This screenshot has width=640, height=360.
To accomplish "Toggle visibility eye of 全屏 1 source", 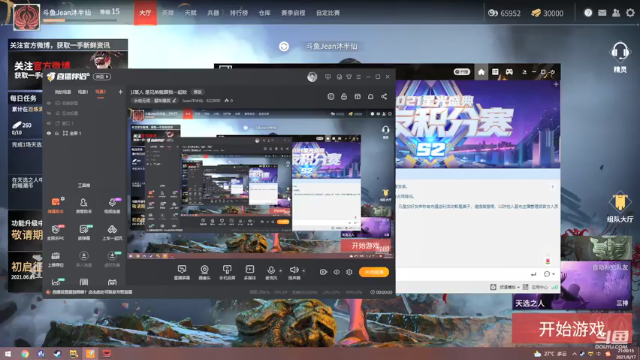I will click(x=49, y=133).
